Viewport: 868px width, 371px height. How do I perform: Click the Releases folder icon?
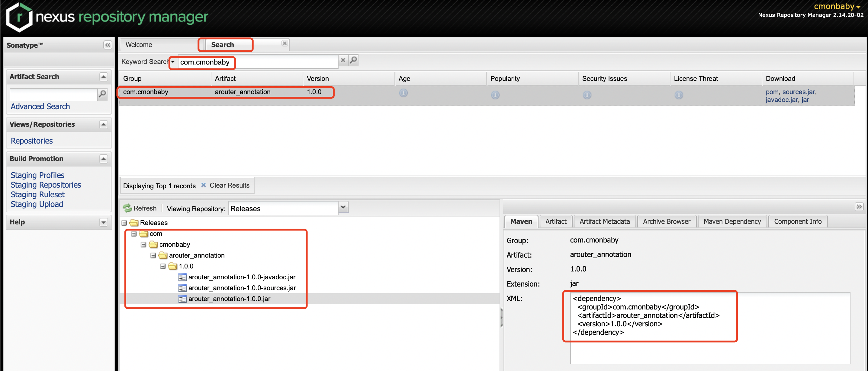coord(134,223)
